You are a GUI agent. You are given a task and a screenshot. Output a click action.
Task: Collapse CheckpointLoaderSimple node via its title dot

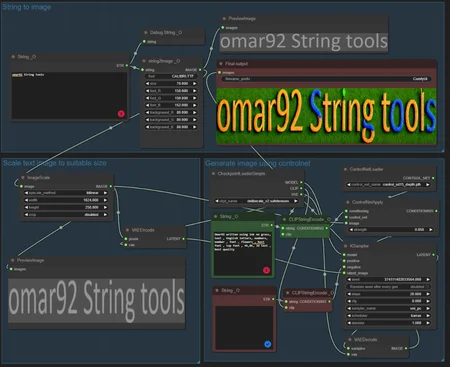(213, 173)
